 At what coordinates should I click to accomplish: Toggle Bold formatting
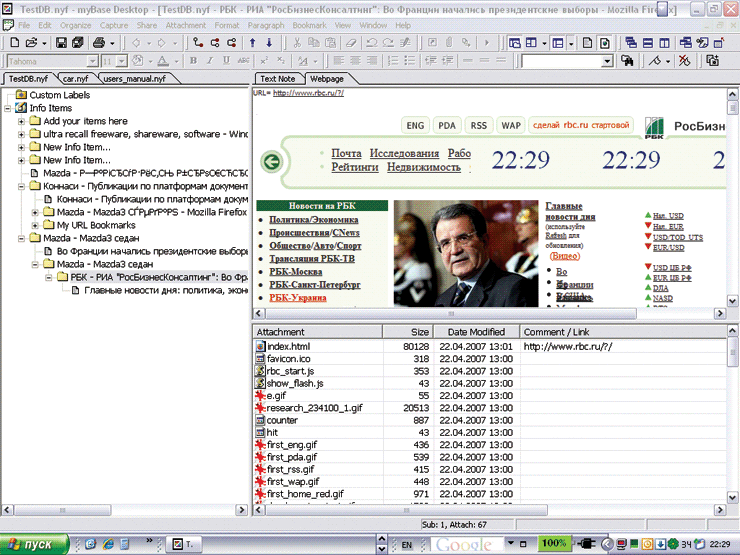(x=193, y=61)
